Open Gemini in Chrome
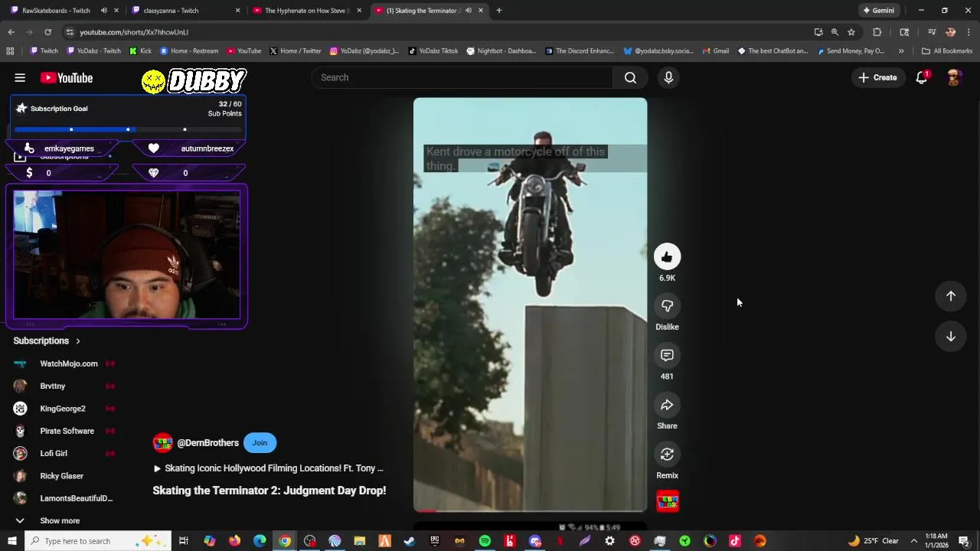This screenshot has width=980, height=551. tap(877, 10)
